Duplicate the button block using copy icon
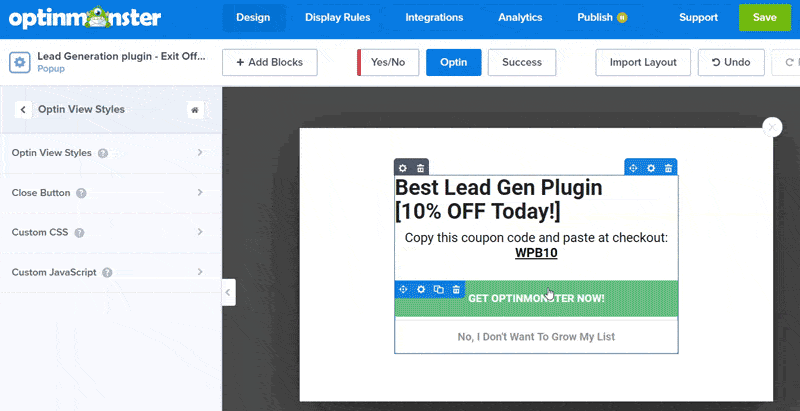 pyautogui.click(x=438, y=289)
